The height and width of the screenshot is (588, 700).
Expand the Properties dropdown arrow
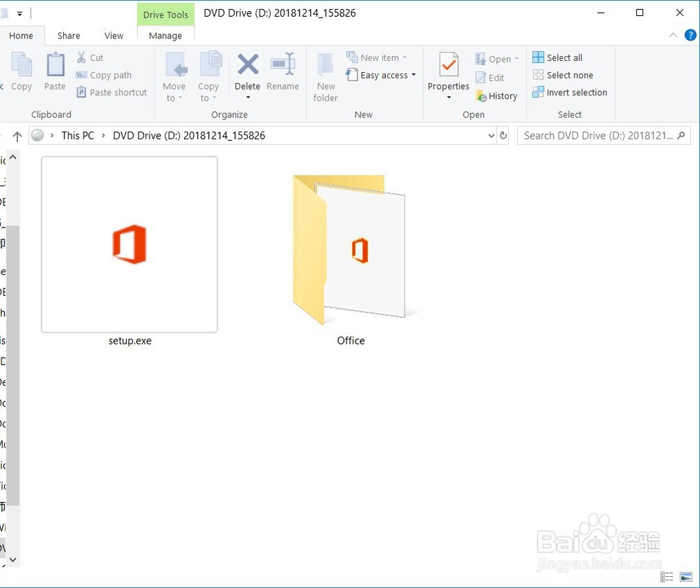[449, 97]
